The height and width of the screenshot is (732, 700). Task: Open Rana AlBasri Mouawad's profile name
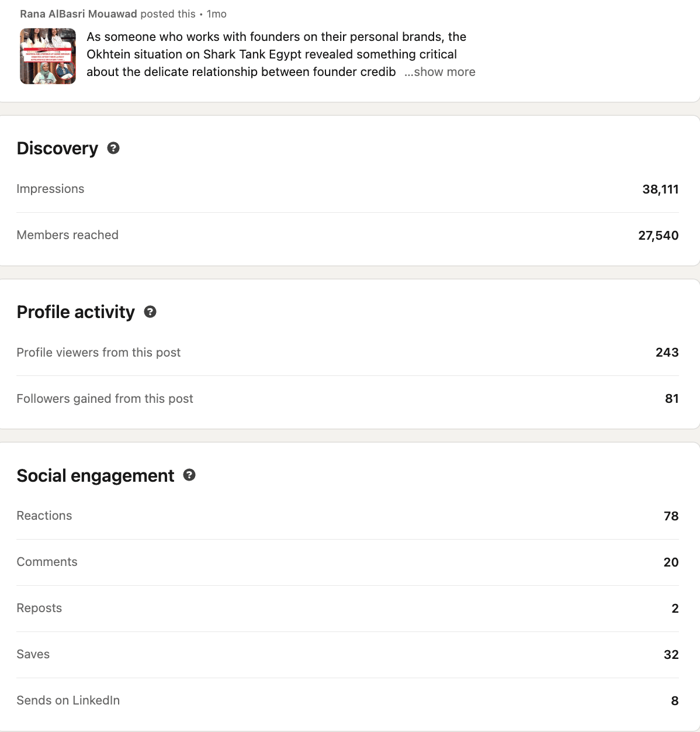78,14
